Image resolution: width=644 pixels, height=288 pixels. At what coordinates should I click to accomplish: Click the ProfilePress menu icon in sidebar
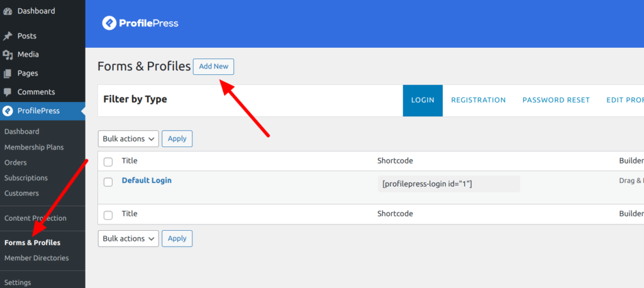(8, 111)
